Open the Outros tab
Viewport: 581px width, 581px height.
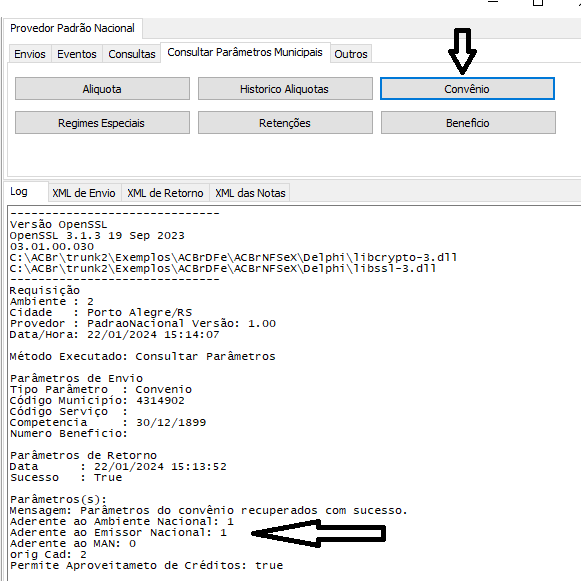pyautogui.click(x=351, y=54)
